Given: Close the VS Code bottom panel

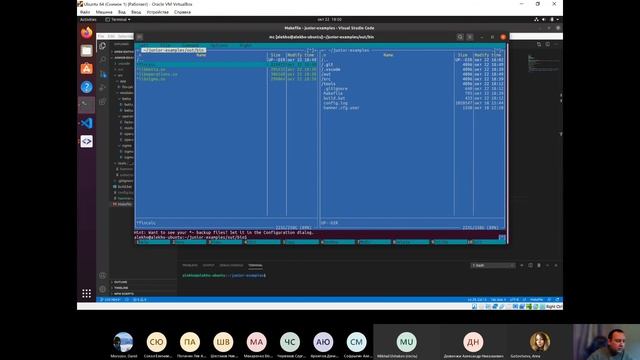Looking at the screenshot, I should coord(556,265).
